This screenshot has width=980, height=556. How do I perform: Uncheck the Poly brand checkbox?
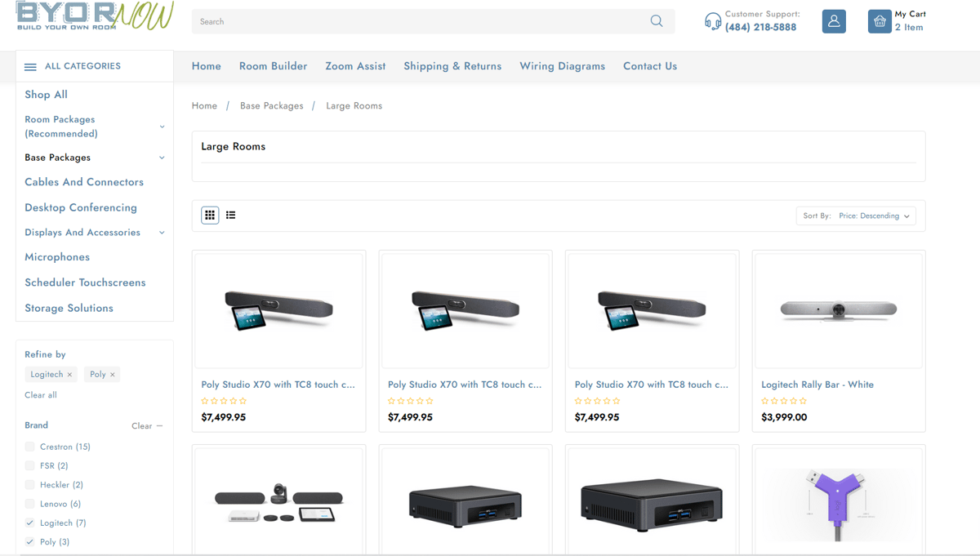[x=30, y=542]
